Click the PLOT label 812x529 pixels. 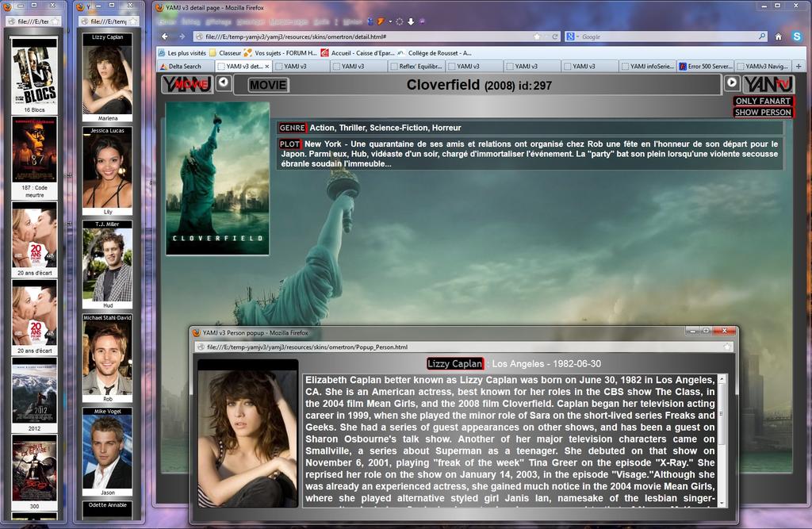pyautogui.click(x=289, y=144)
